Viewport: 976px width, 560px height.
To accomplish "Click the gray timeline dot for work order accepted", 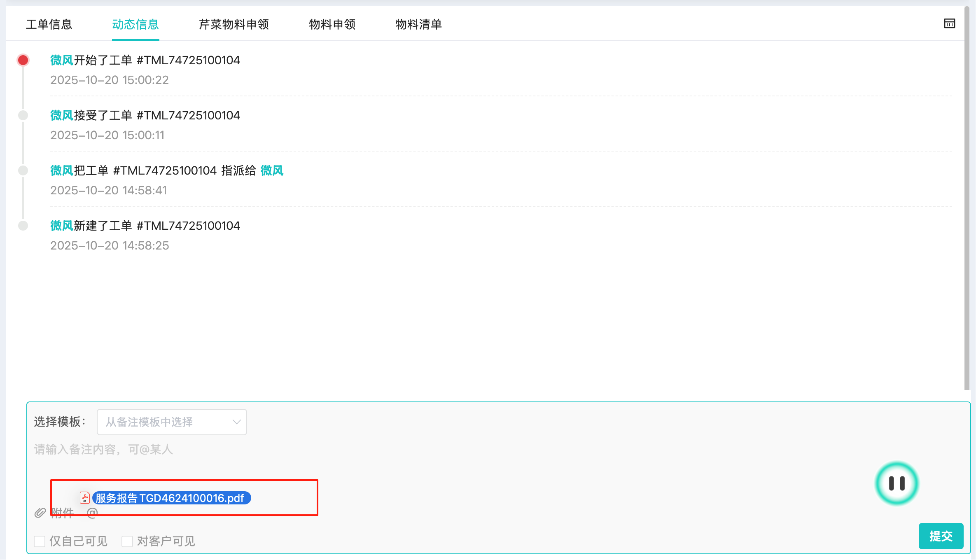I will pos(23,115).
